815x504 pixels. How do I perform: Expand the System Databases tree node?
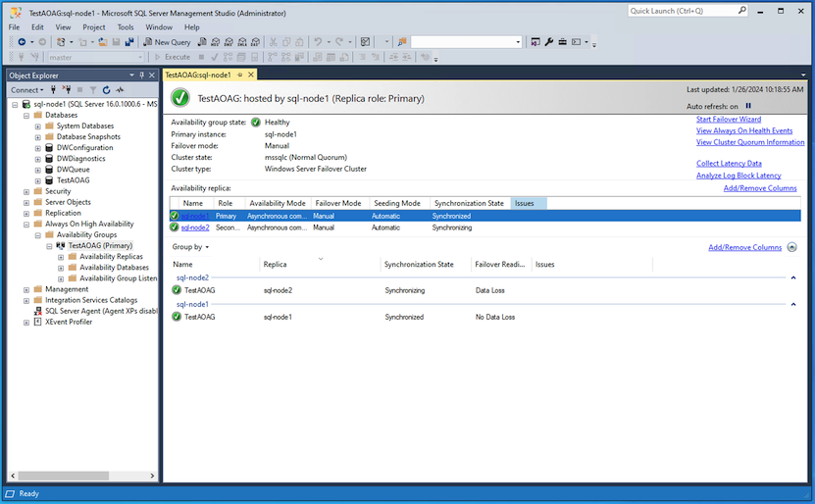tap(38, 126)
